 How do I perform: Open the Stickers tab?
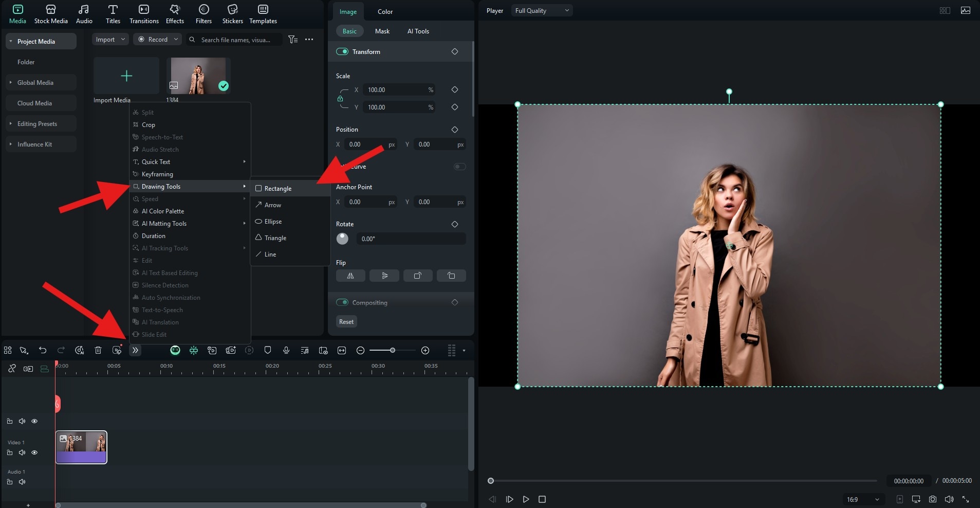coord(233,14)
